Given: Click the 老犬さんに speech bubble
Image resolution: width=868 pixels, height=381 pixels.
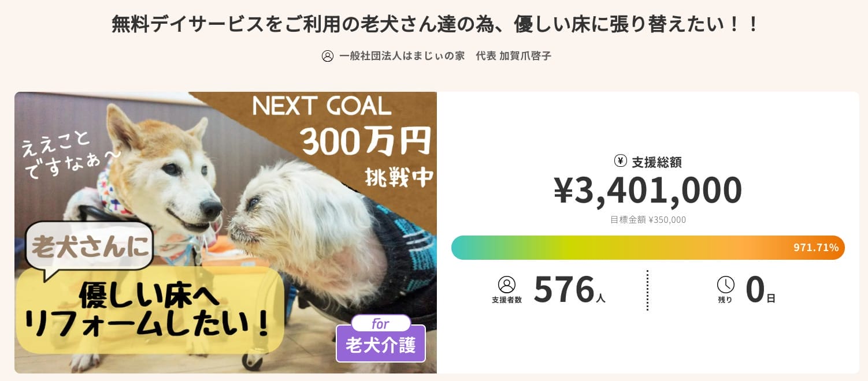Looking at the screenshot, I should pos(89,246).
